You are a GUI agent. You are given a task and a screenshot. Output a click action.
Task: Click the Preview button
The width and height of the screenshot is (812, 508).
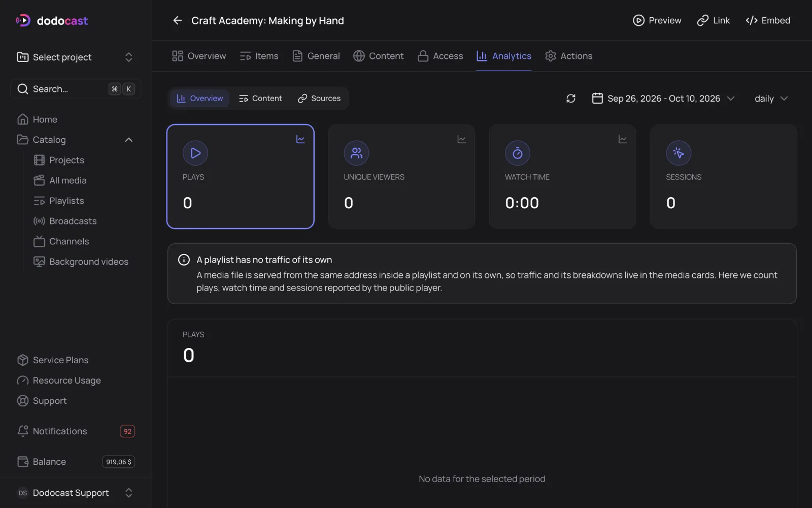pos(657,20)
